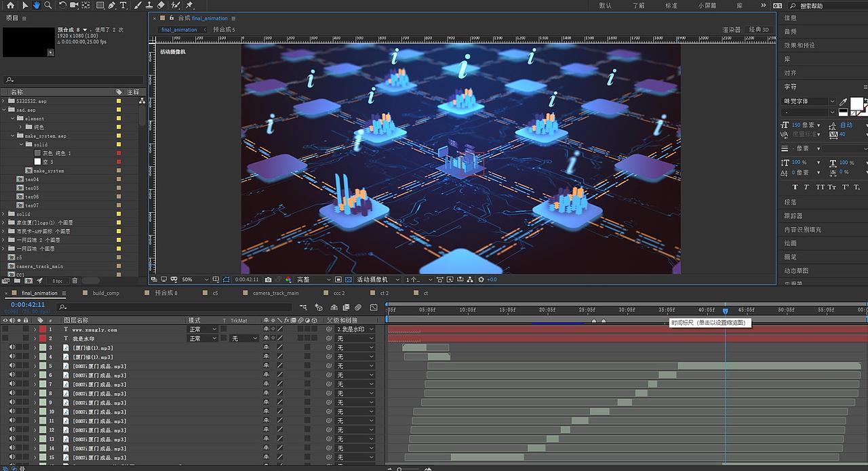
Task: Select the Eraser tool
Action: 161,5
